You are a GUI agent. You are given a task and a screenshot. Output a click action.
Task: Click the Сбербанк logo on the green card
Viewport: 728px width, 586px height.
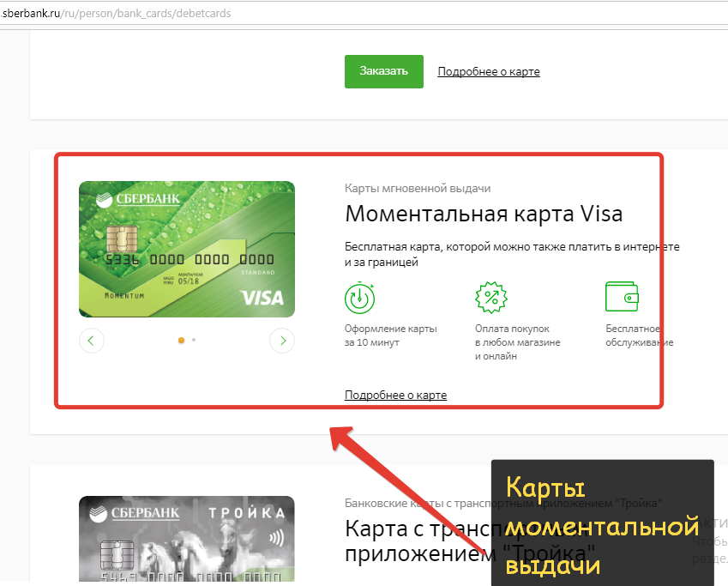point(138,199)
